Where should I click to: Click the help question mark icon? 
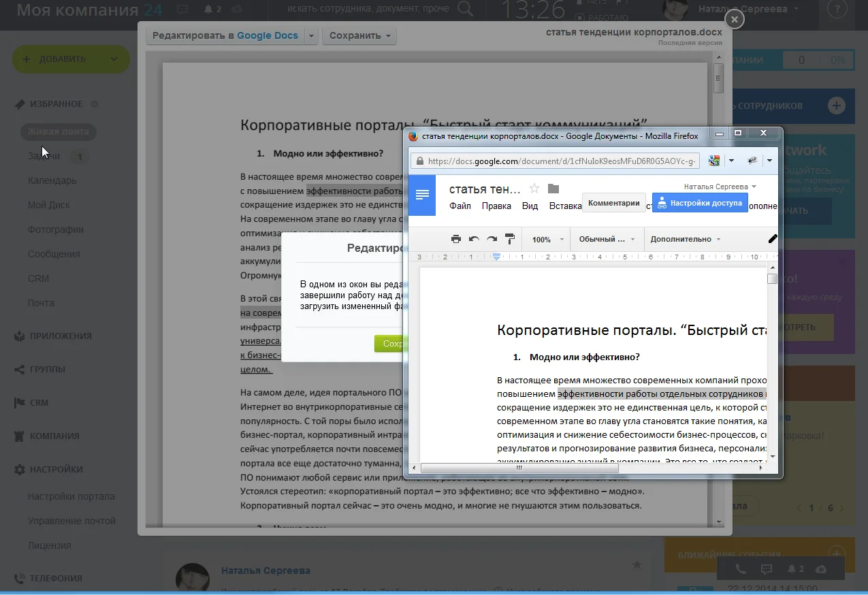coord(836,10)
